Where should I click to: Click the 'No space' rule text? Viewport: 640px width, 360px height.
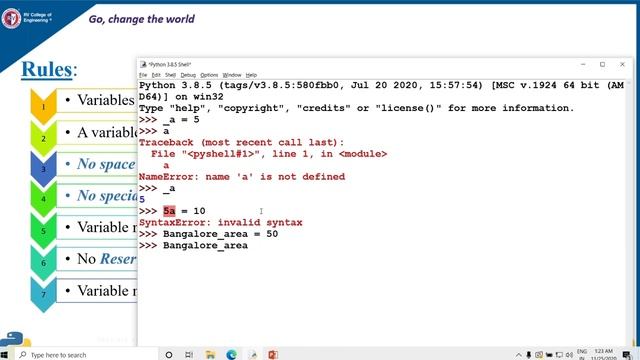[x=106, y=164]
